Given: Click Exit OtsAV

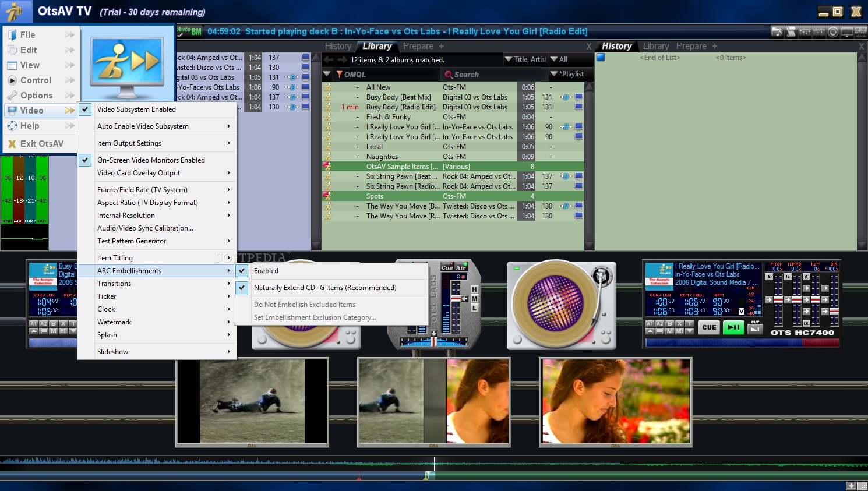Looking at the screenshot, I should (41, 144).
